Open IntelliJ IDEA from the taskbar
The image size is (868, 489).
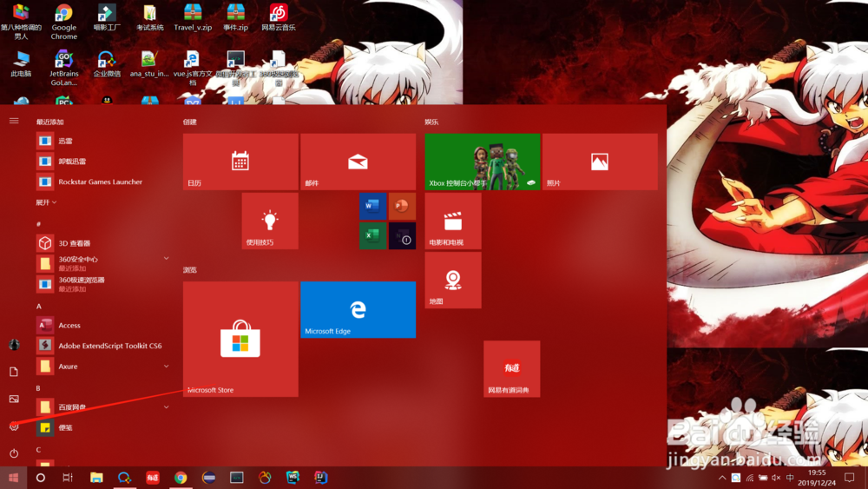point(321,478)
